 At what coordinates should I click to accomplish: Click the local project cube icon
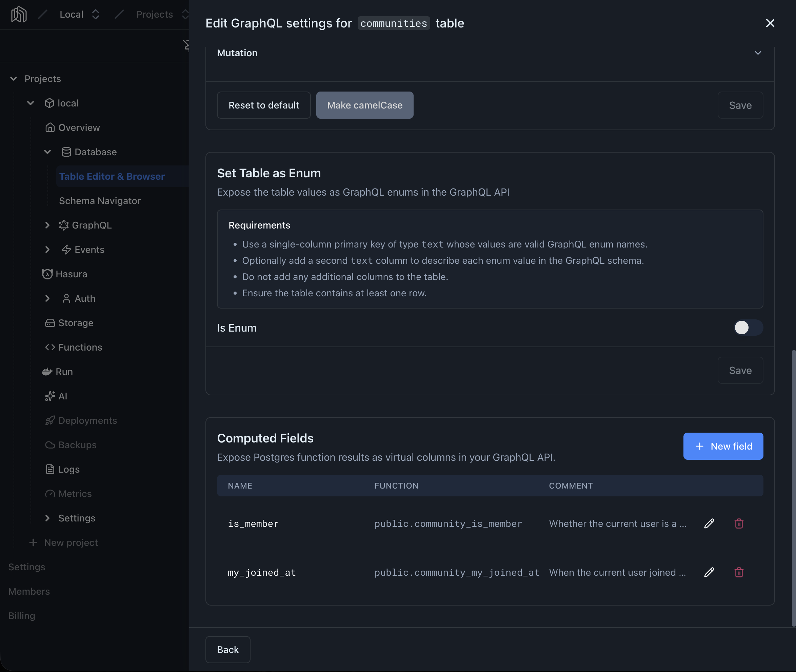click(x=49, y=103)
